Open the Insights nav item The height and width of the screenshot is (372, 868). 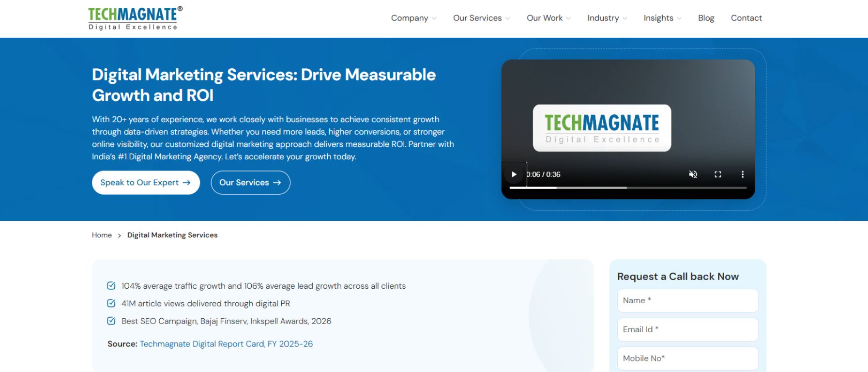658,18
